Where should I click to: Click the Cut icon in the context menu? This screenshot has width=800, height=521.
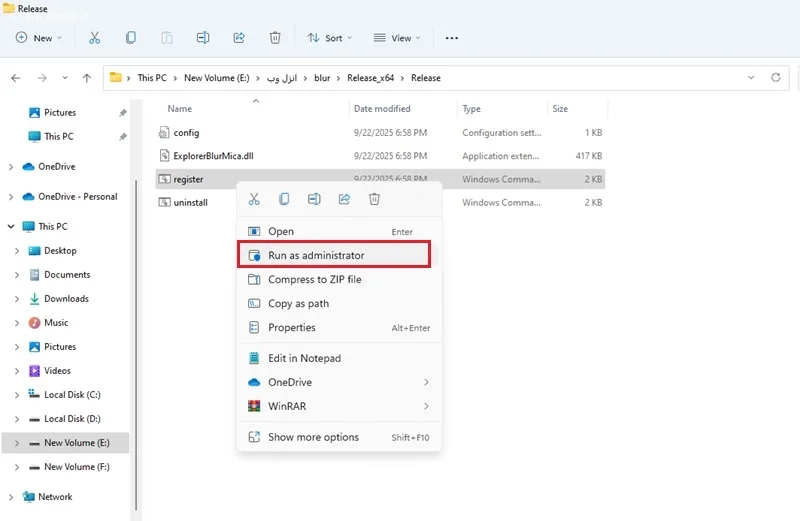click(x=254, y=199)
